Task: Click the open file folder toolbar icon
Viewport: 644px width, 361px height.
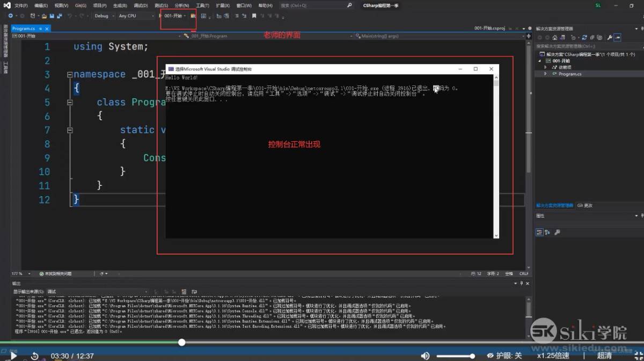Action: click(44, 16)
